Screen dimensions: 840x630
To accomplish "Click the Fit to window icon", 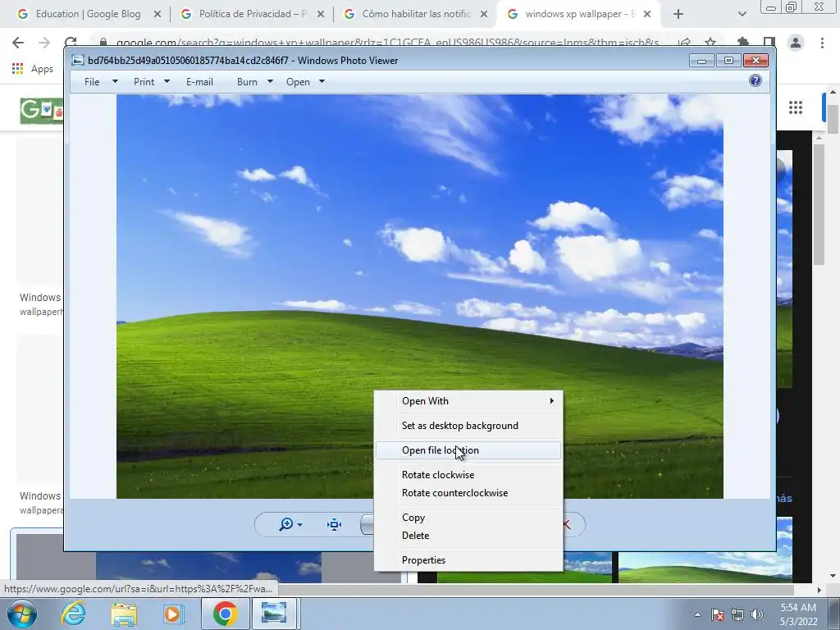I will (335, 524).
